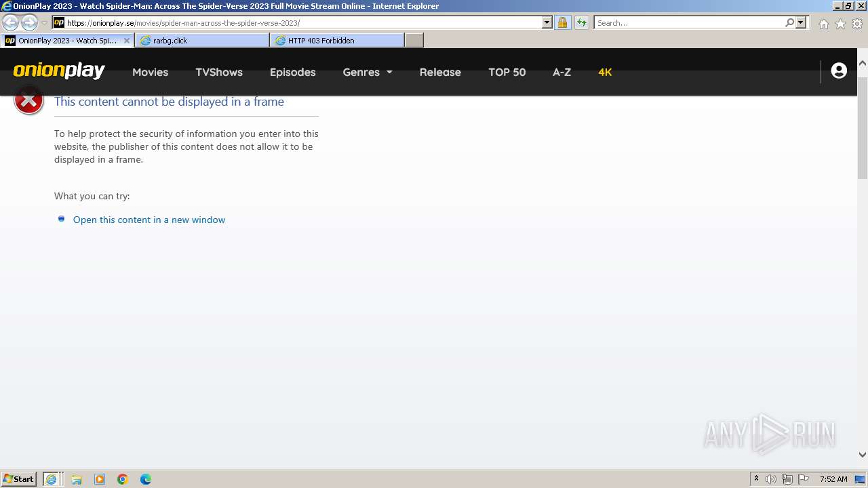This screenshot has height=488, width=868.
Task: Switch to the HTTP 403 Forbidden tab
Action: click(x=337, y=41)
